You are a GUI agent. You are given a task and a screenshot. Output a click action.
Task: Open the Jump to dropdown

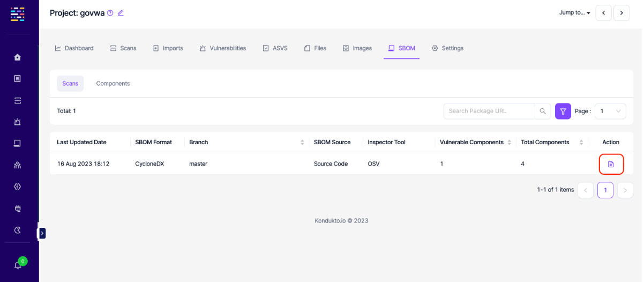point(574,13)
